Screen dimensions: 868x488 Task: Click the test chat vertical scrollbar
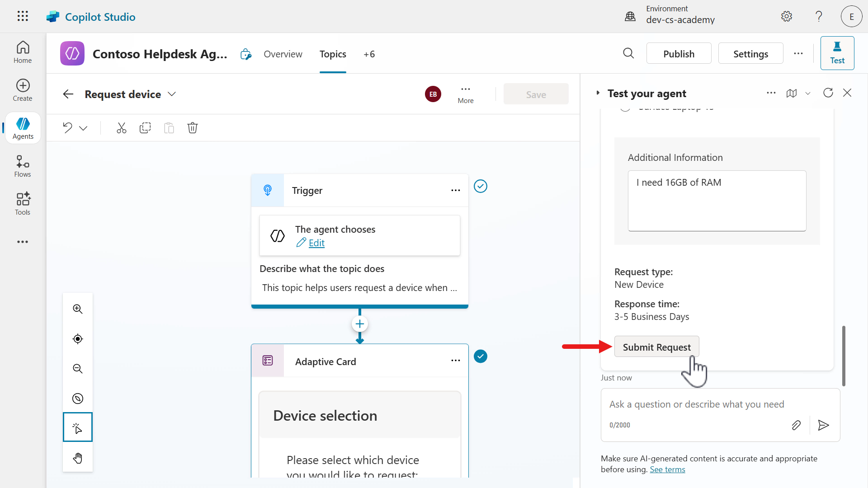844,356
